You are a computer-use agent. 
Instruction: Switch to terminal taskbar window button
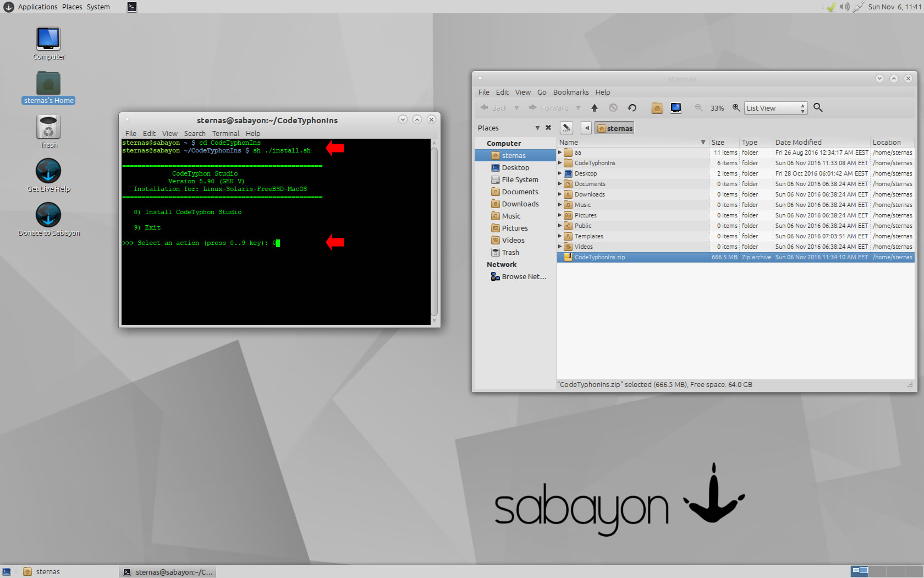coord(168,571)
